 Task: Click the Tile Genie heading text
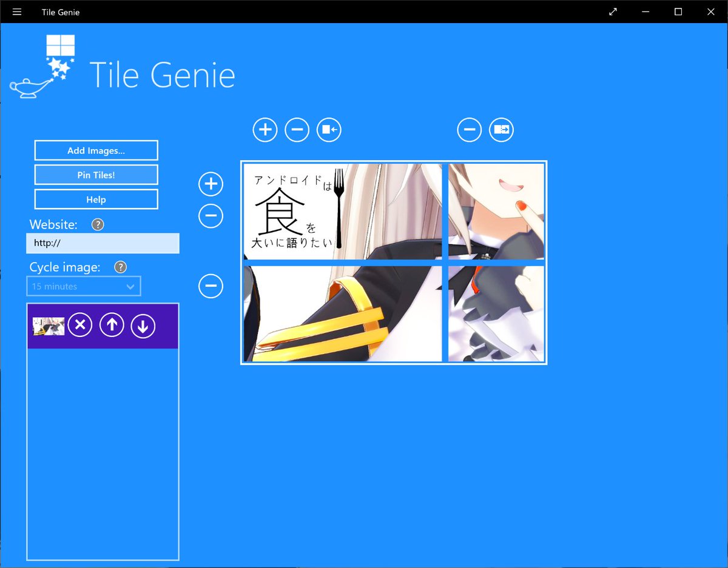[163, 75]
